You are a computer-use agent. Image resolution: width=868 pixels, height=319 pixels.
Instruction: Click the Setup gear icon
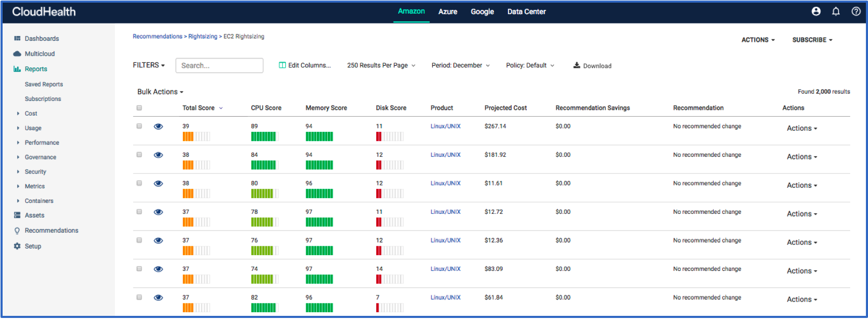pyautogui.click(x=17, y=246)
